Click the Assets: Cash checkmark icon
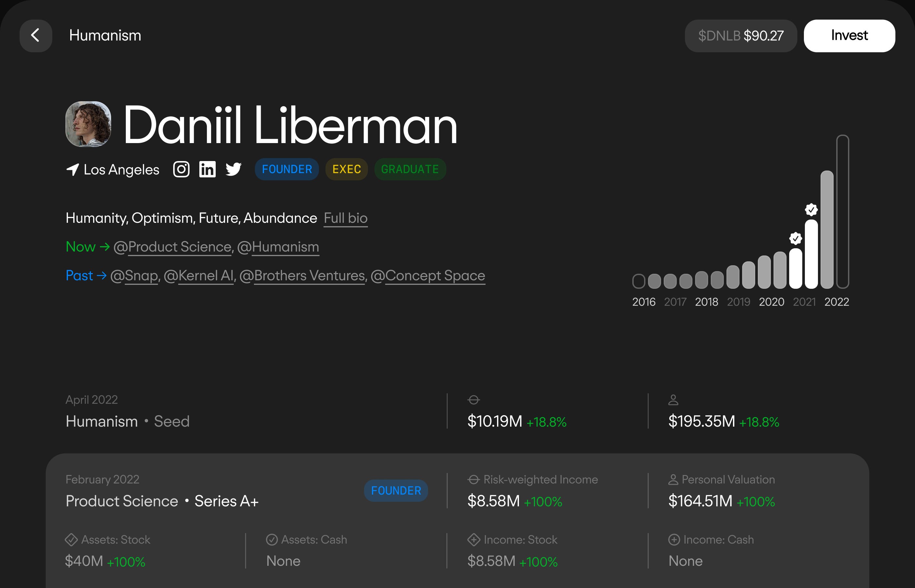This screenshot has height=588, width=915. coord(272,540)
